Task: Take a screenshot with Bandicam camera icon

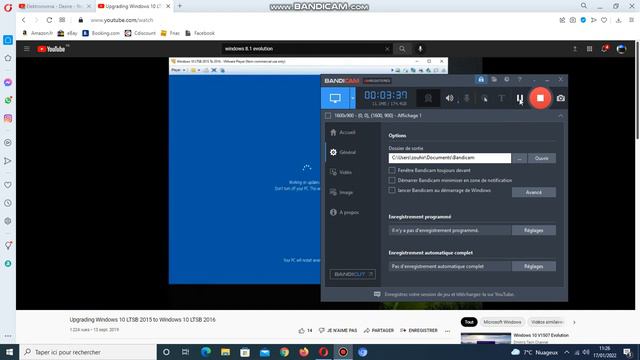Action: click(x=561, y=98)
